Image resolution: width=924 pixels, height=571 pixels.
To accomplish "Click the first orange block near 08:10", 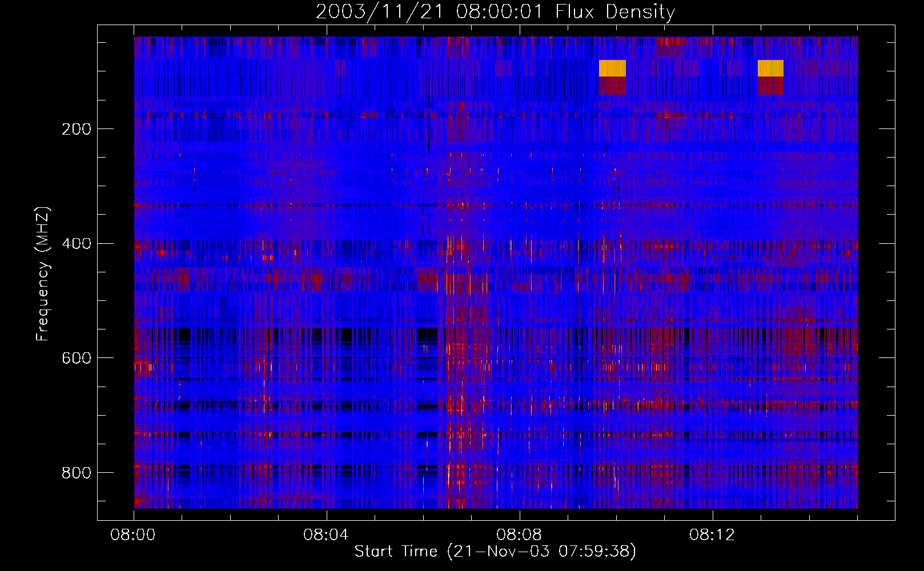I will (x=612, y=68).
